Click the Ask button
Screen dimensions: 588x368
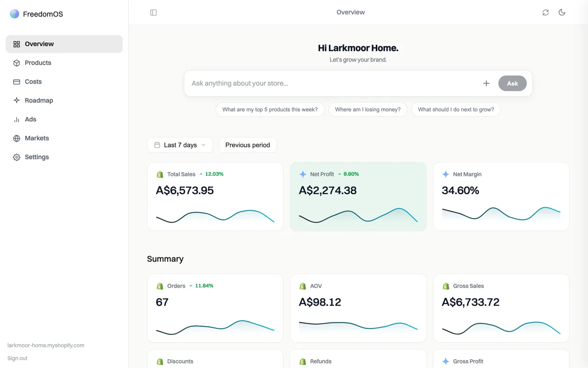pyautogui.click(x=512, y=83)
